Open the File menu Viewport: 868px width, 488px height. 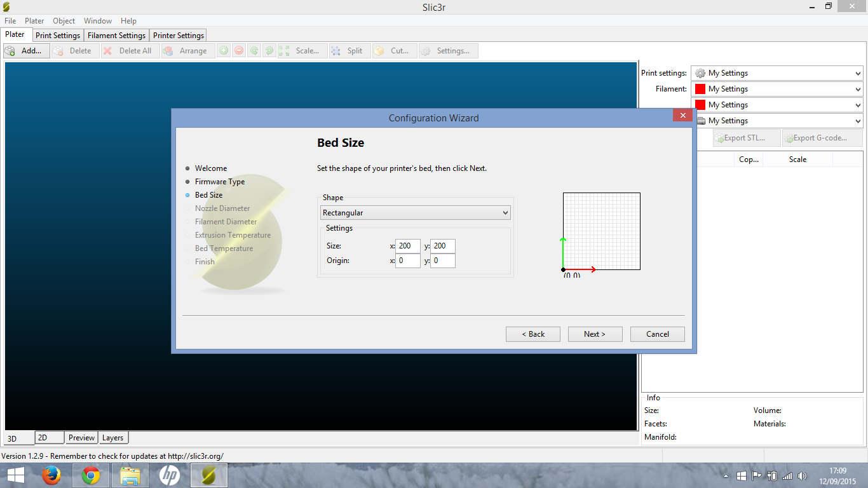click(10, 21)
